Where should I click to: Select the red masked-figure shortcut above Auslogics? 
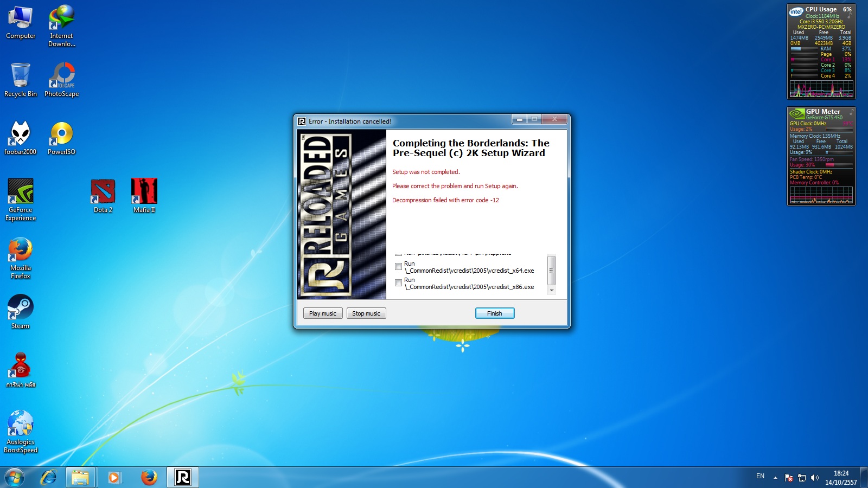click(x=21, y=370)
